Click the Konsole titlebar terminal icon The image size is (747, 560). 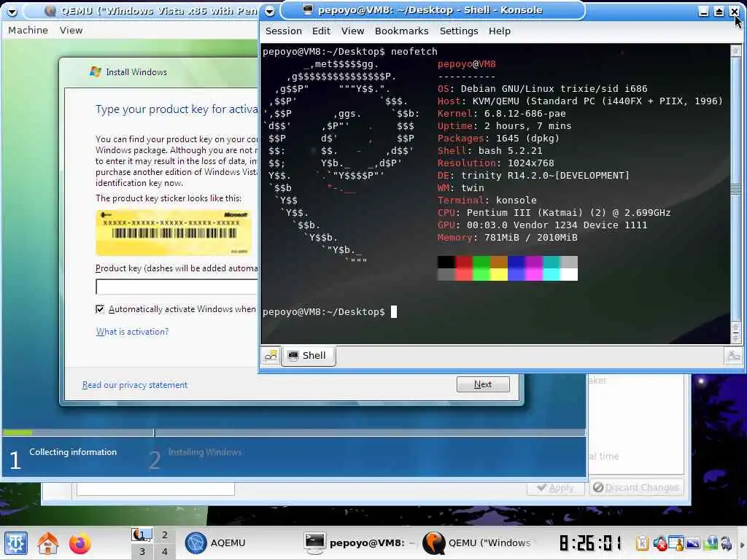308,10
